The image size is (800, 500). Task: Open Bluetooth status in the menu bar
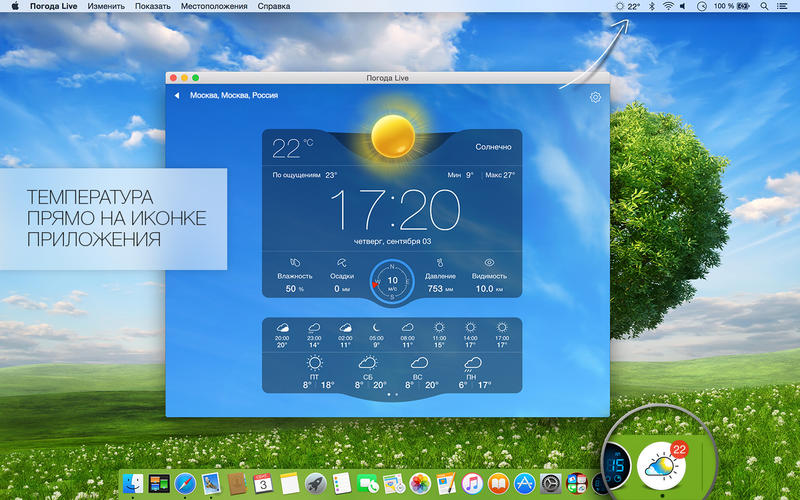pyautogui.click(x=652, y=6)
